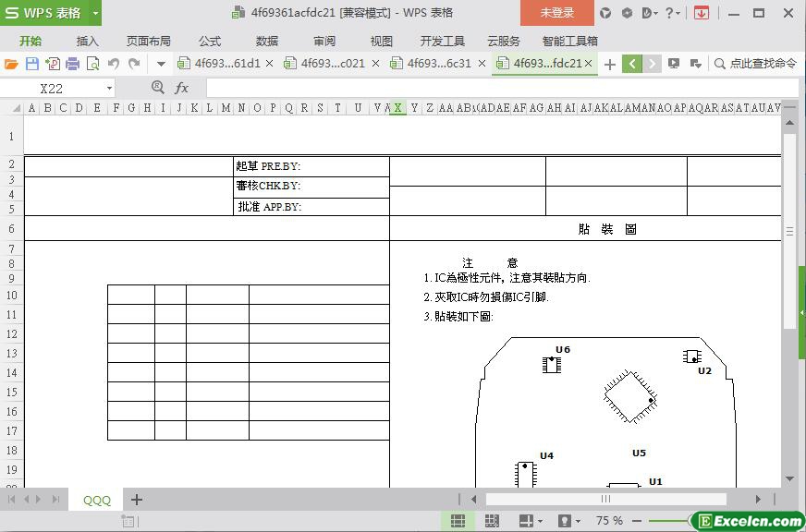
Task: Open the help question mark menu
Action: tap(672, 13)
